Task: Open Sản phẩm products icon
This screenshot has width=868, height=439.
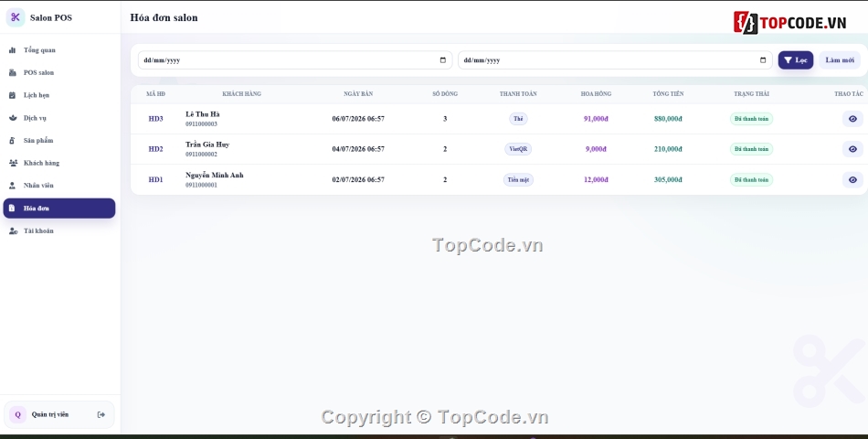Action: click(12, 140)
